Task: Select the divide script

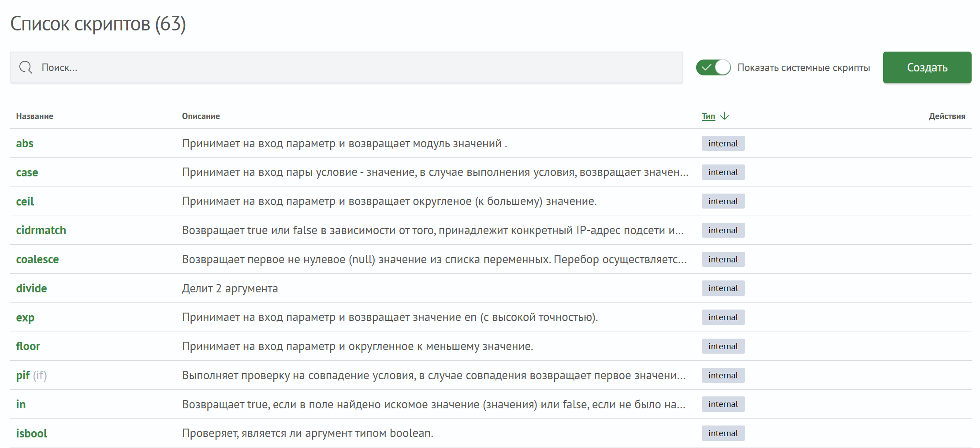Action: (31, 288)
